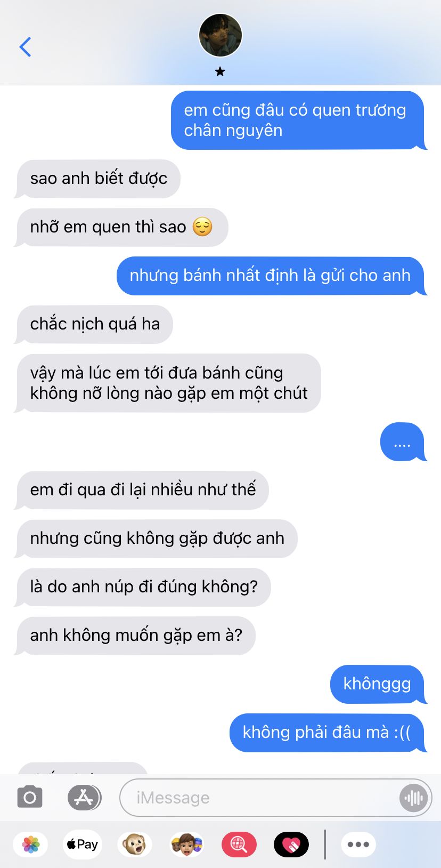Open the App Store apps icon

(x=84, y=798)
